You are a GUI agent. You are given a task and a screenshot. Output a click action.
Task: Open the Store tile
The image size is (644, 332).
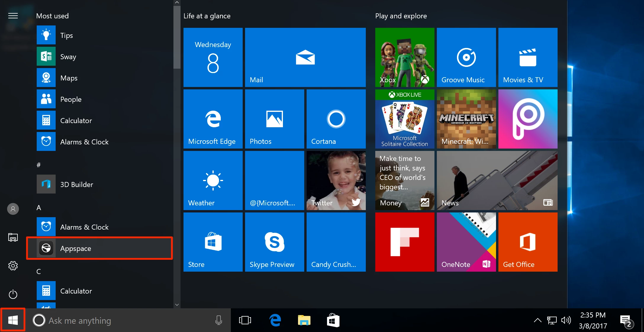(x=213, y=242)
